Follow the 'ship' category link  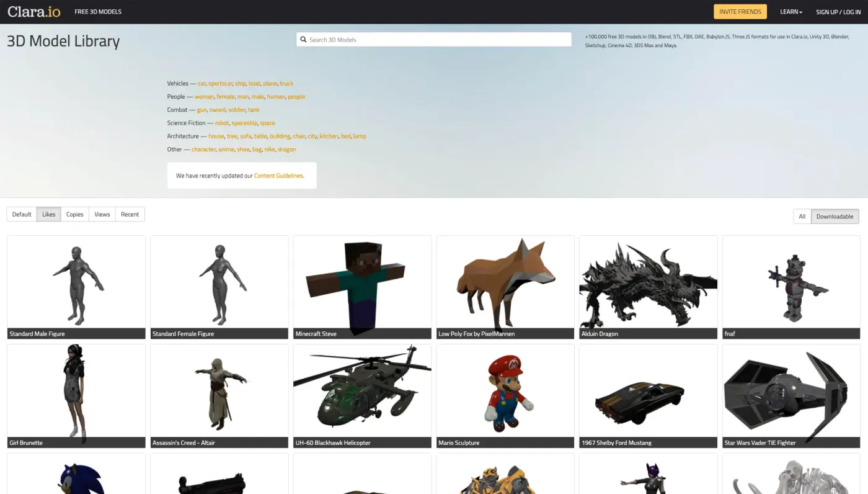click(x=240, y=83)
